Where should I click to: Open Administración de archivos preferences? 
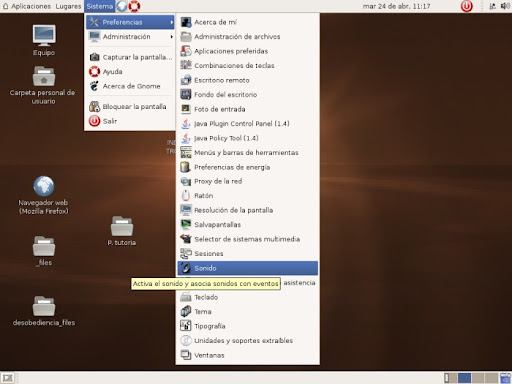click(x=248, y=36)
